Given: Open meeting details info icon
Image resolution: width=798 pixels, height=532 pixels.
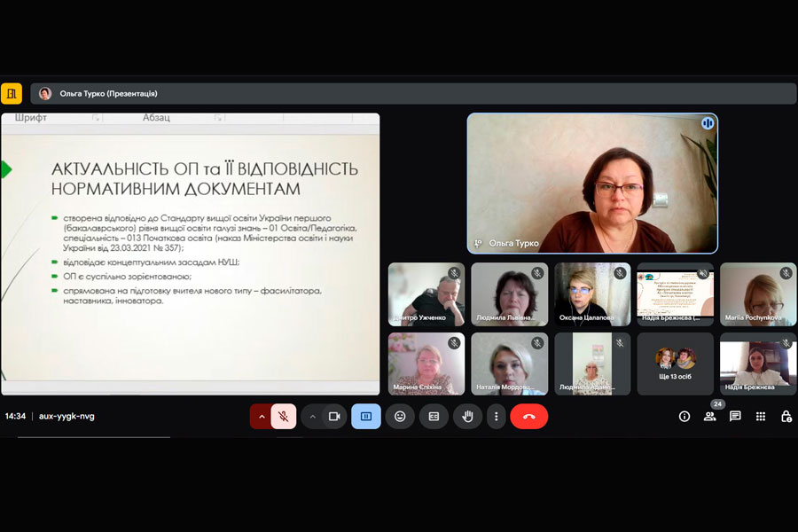Looking at the screenshot, I should click(x=685, y=417).
